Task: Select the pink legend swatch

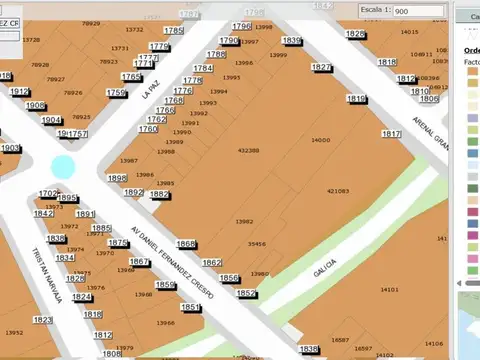Action: coord(473,259)
